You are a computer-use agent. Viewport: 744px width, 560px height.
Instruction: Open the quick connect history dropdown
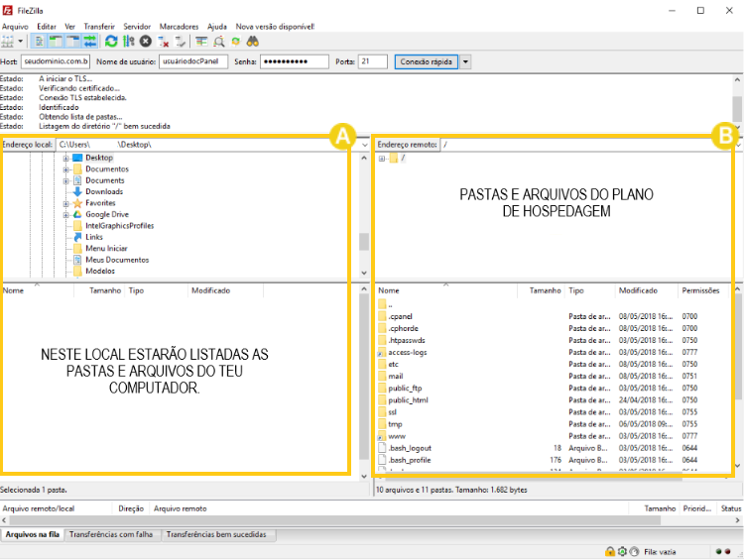465,61
